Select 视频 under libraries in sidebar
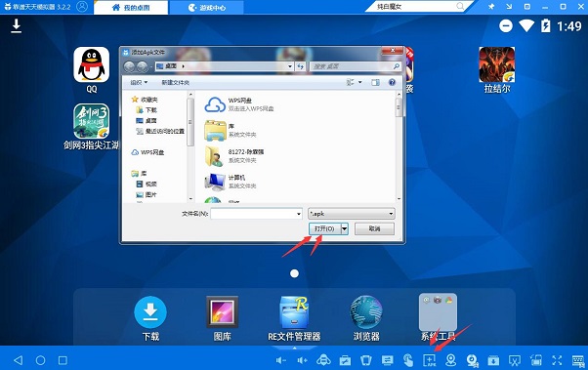Image resolution: width=588 pixels, height=370 pixels. [147, 184]
